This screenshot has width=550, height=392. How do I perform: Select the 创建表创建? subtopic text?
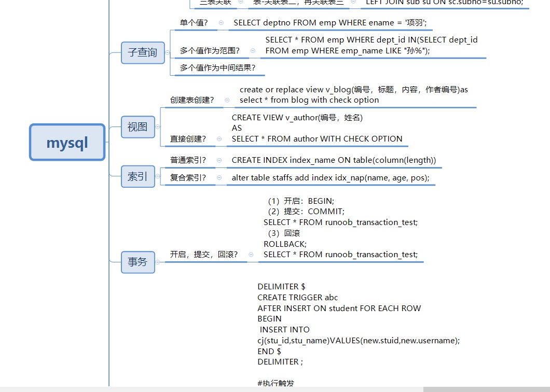[192, 100]
